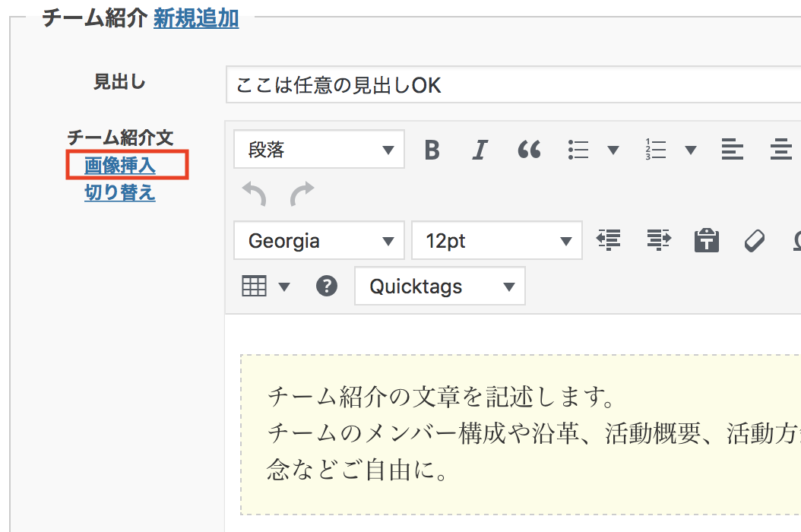Screen dimensions: 801x532
Task: Open the Georgia font family dropdown
Action: [318, 240]
